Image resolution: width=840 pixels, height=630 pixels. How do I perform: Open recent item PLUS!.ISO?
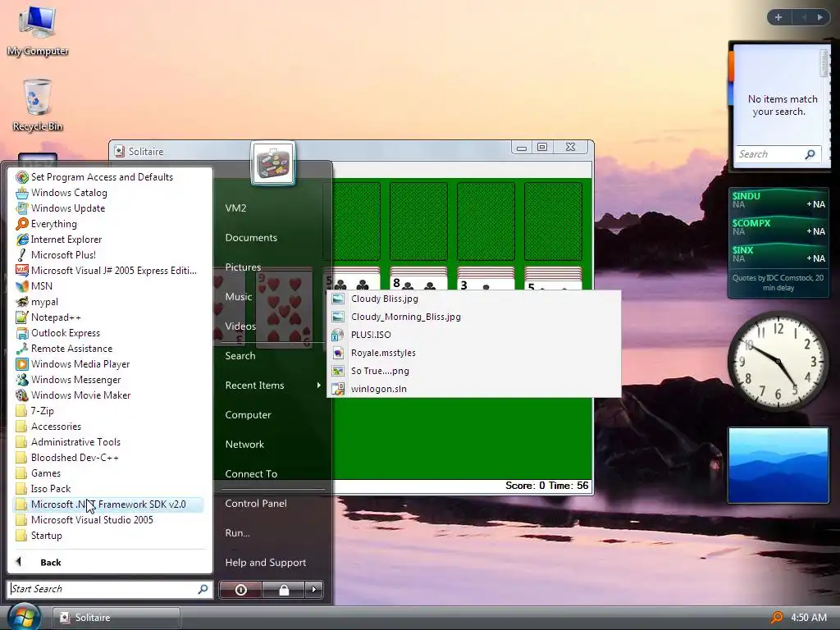point(474,335)
